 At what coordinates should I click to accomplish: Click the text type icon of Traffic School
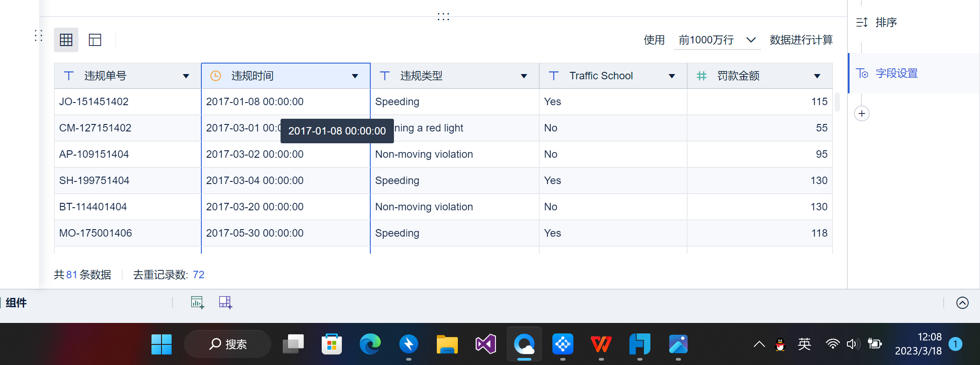554,76
